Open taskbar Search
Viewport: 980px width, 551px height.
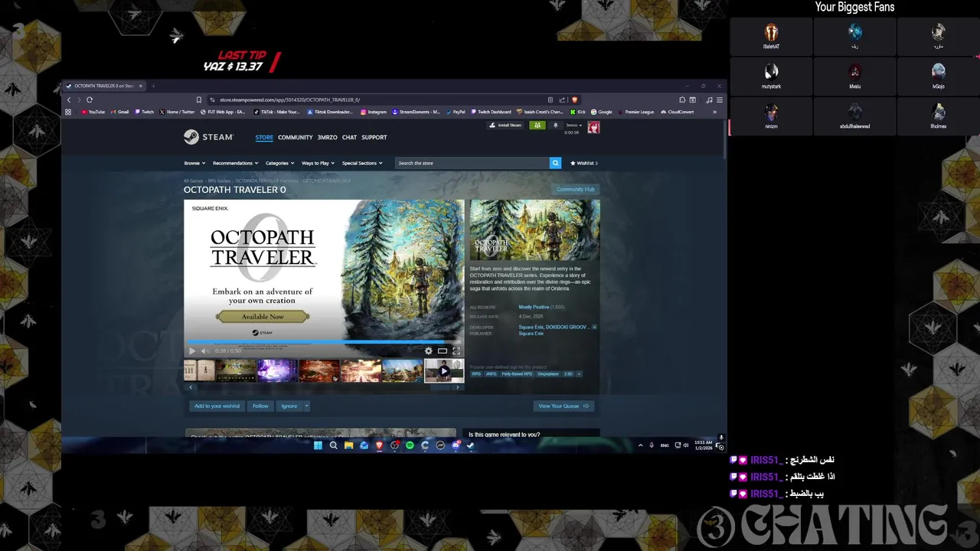(x=333, y=445)
